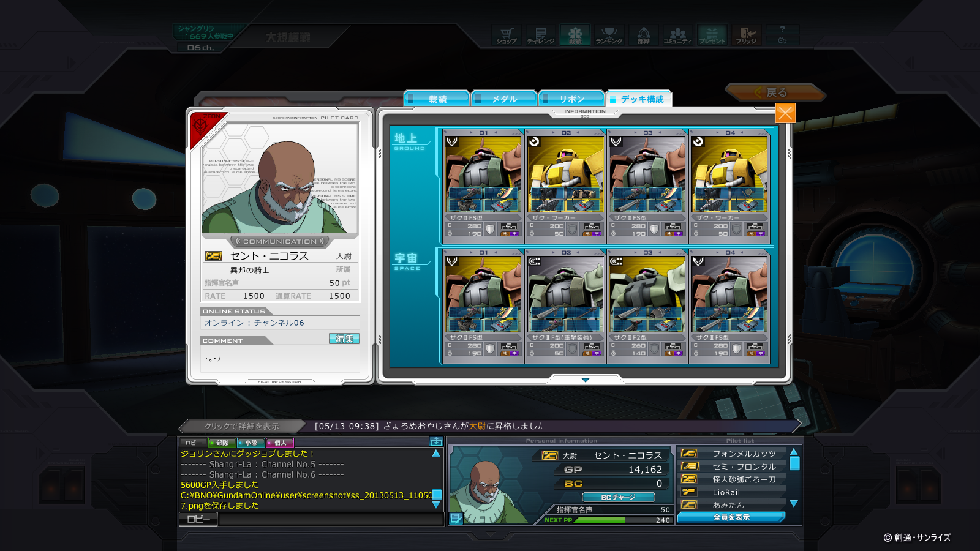Open the コミュニティ community icon

[677, 35]
